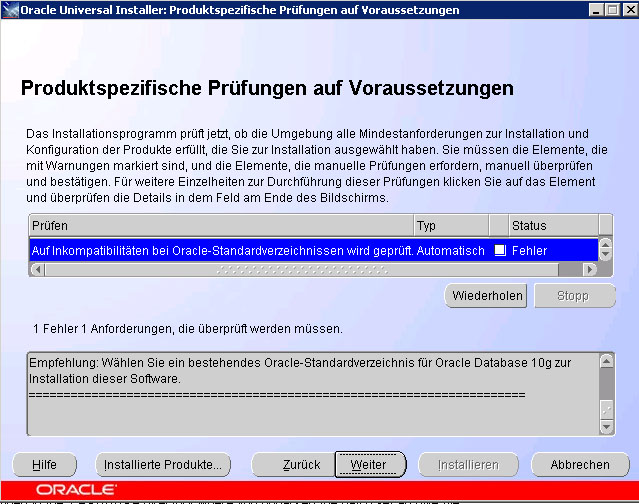The image size is (639, 504).
Task: Click the Stopp button
Action: point(575,296)
